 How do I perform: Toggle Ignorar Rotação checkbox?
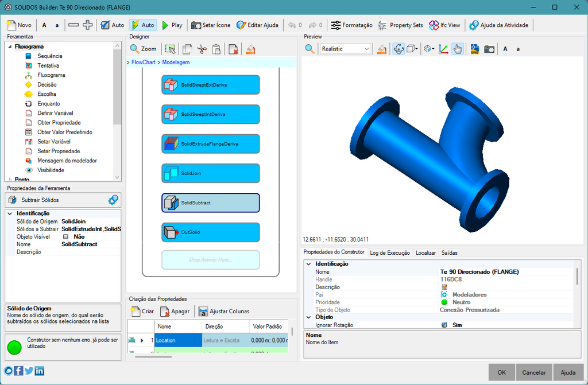pyautogui.click(x=444, y=325)
